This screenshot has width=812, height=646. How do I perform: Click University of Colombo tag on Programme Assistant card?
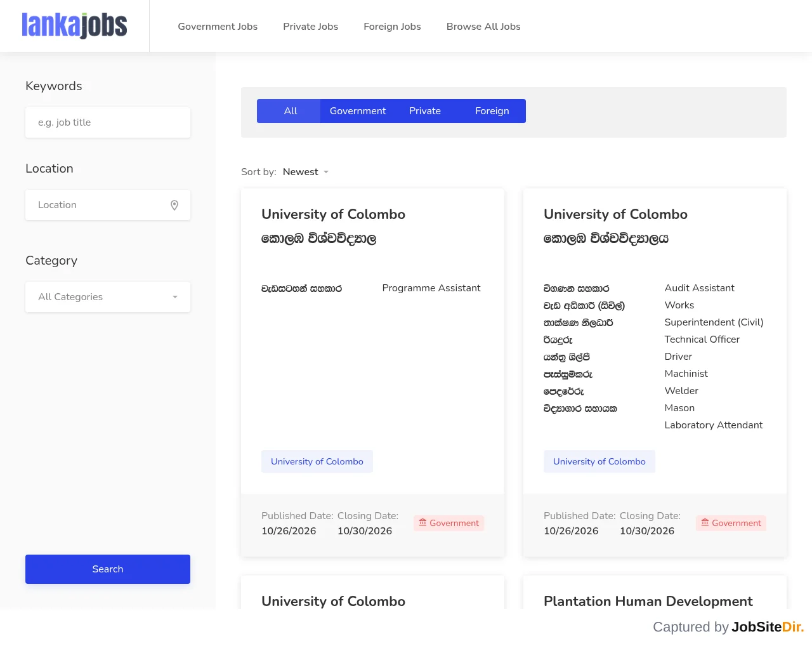[x=317, y=461]
